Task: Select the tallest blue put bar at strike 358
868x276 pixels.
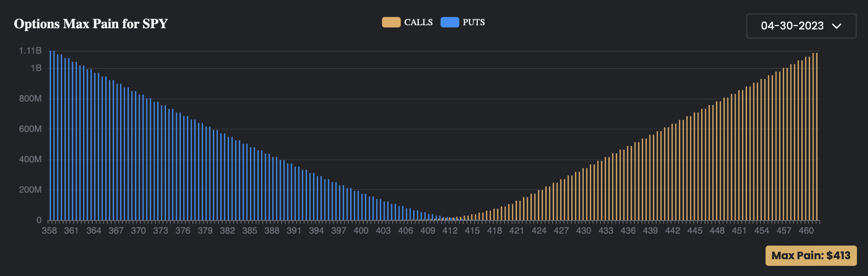Action: (50, 135)
